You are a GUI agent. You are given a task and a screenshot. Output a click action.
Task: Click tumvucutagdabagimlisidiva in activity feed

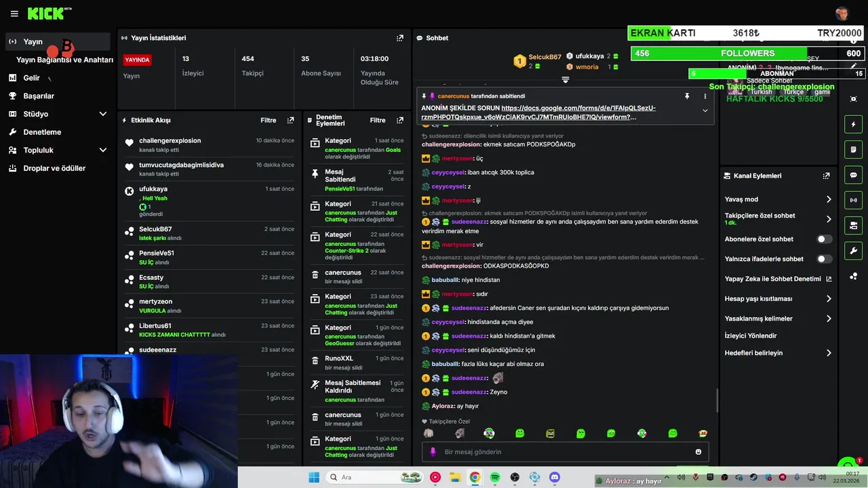point(181,165)
